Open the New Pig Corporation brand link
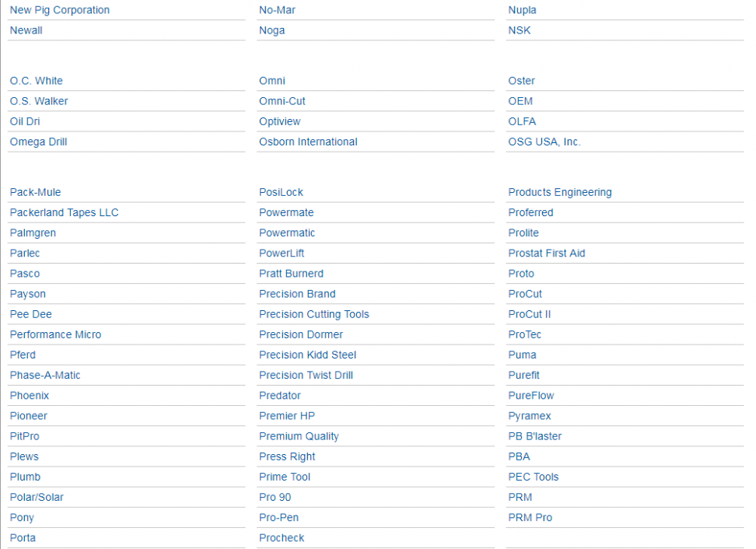Screen dimensions: 756x549 coord(60,10)
